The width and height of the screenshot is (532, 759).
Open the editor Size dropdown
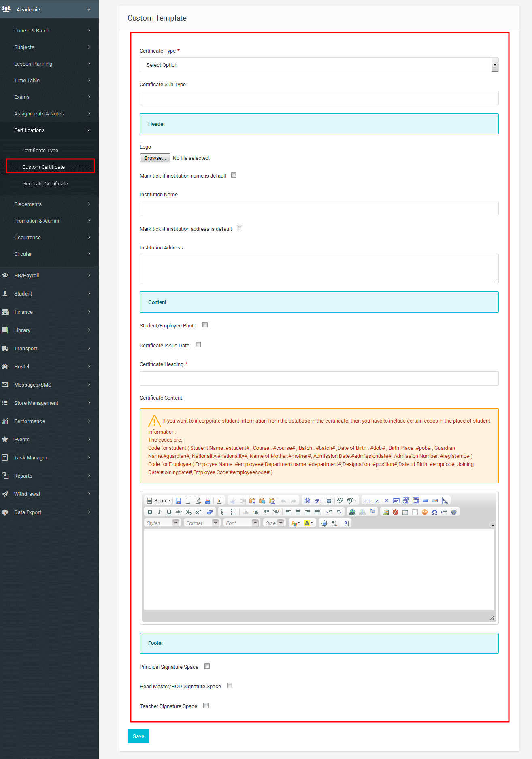[274, 523]
